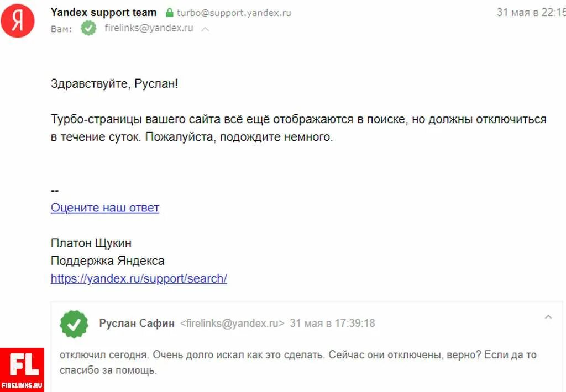
Task: Click the quoted text starting with отключил сегодня
Action: click(298, 362)
